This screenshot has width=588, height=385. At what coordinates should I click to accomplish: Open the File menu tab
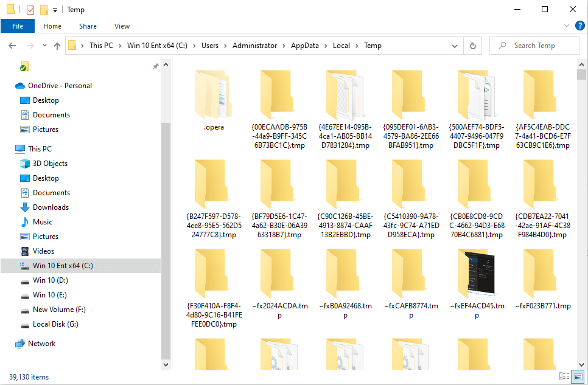point(18,26)
